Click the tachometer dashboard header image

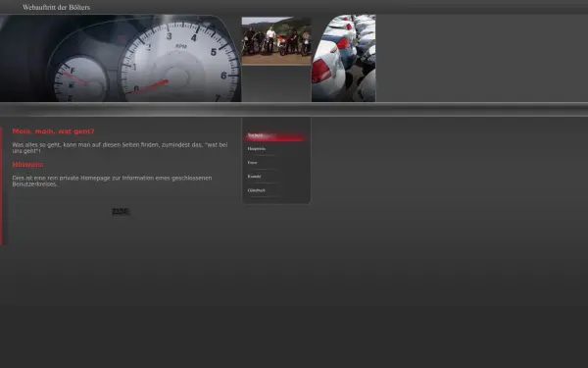pos(120,58)
